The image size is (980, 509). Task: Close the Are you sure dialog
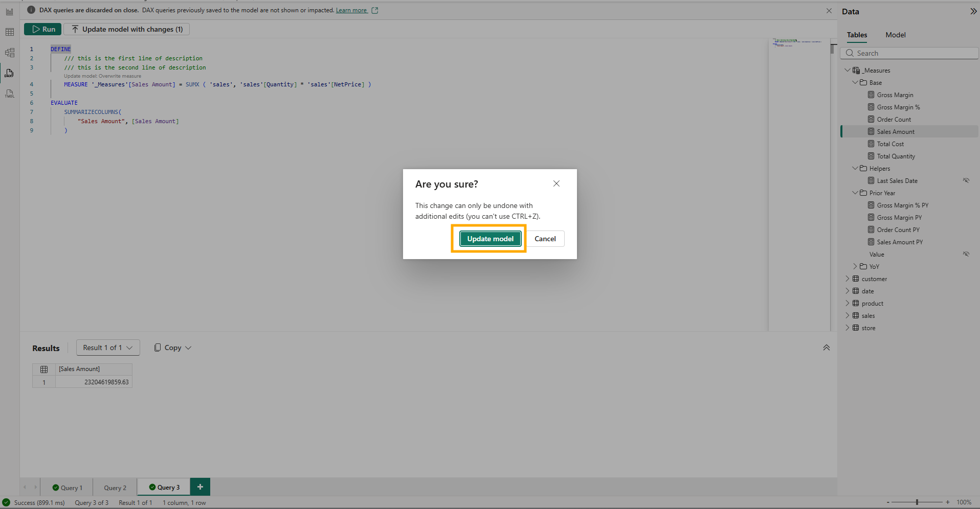pos(556,183)
